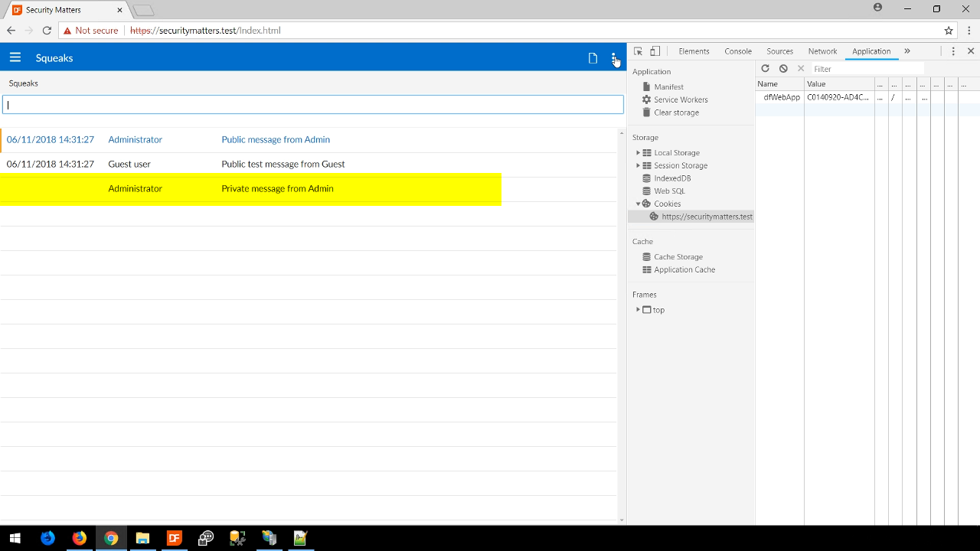Bookmark this page with the star icon

949,31
